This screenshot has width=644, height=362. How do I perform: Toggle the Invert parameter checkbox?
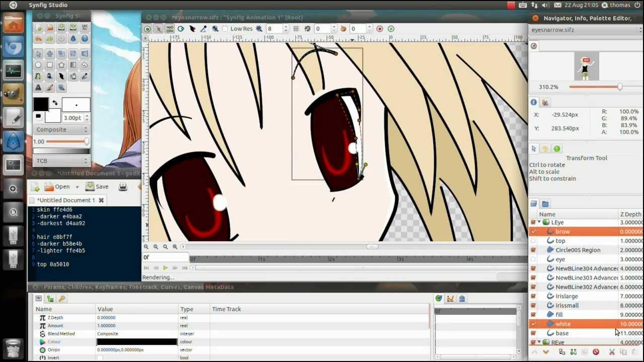click(x=100, y=357)
